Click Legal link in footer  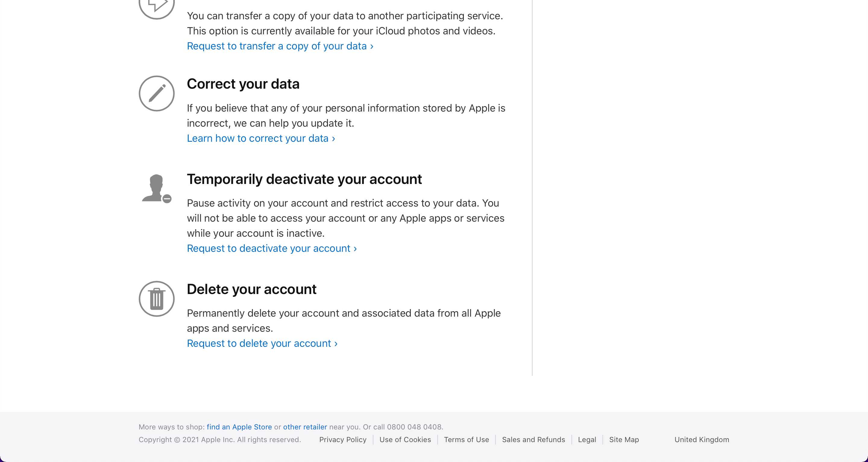click(x=587, y=439)
